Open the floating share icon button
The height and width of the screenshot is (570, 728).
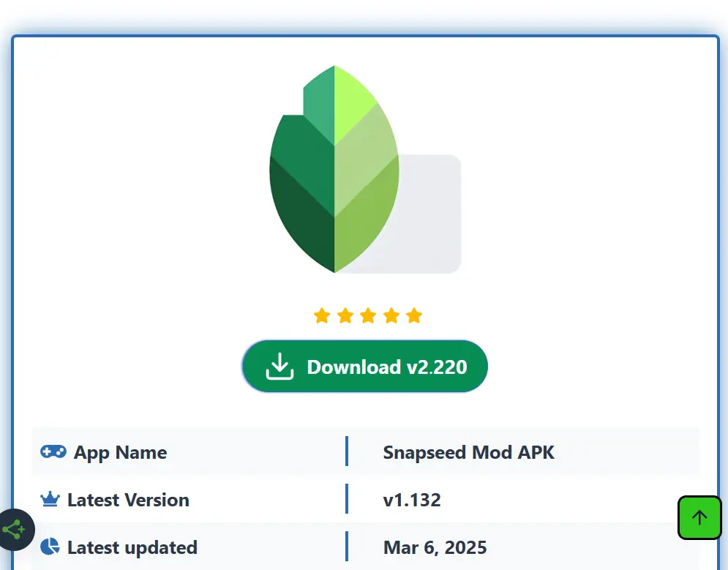[x=14, y=530]
